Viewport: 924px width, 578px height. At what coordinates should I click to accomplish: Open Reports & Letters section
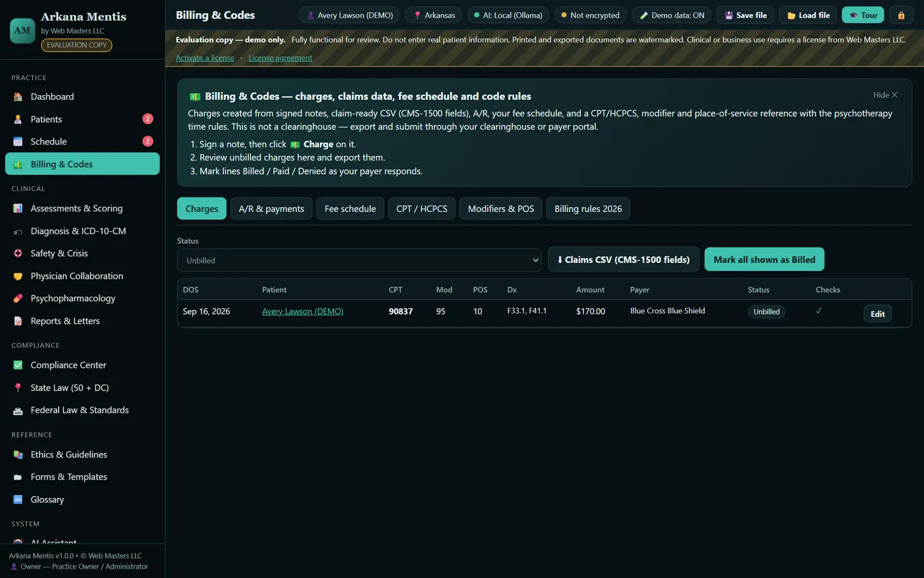82,321
